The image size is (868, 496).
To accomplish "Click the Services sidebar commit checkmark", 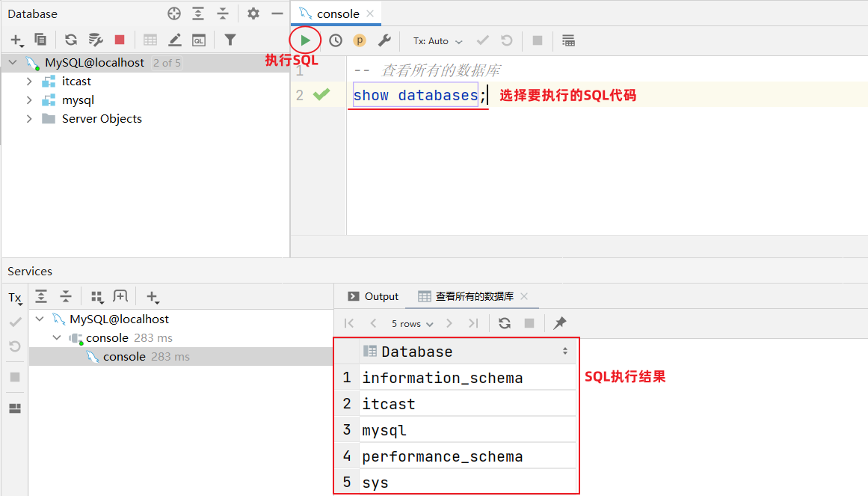I will coord(16,322).
